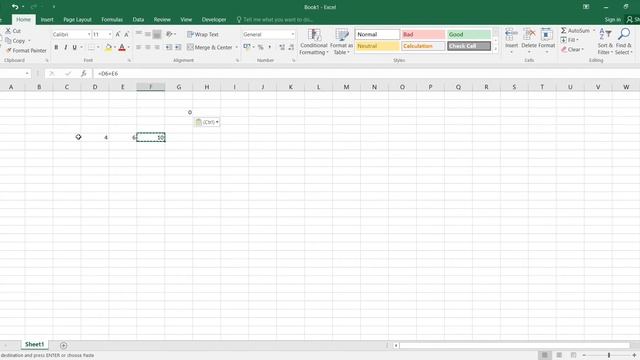Click the Delete cells icon
640x360 pixels.
[x=529, y=35]
